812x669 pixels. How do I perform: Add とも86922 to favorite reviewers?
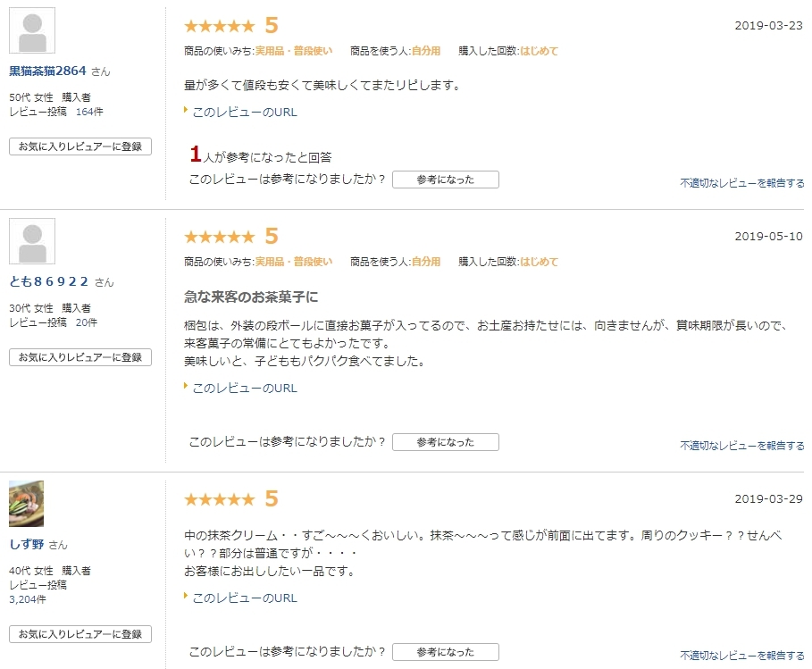click(80, 357)
